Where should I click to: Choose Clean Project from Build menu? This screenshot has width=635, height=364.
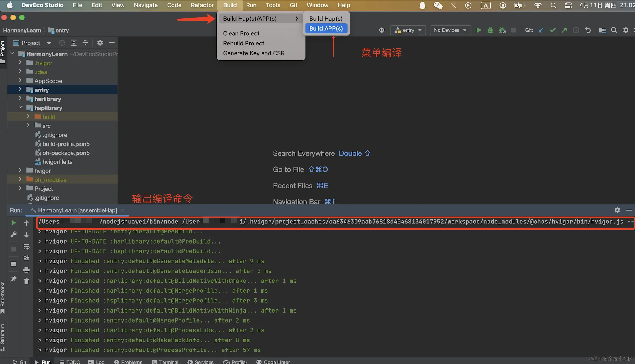pyautogui.click(x=241, y=33)
